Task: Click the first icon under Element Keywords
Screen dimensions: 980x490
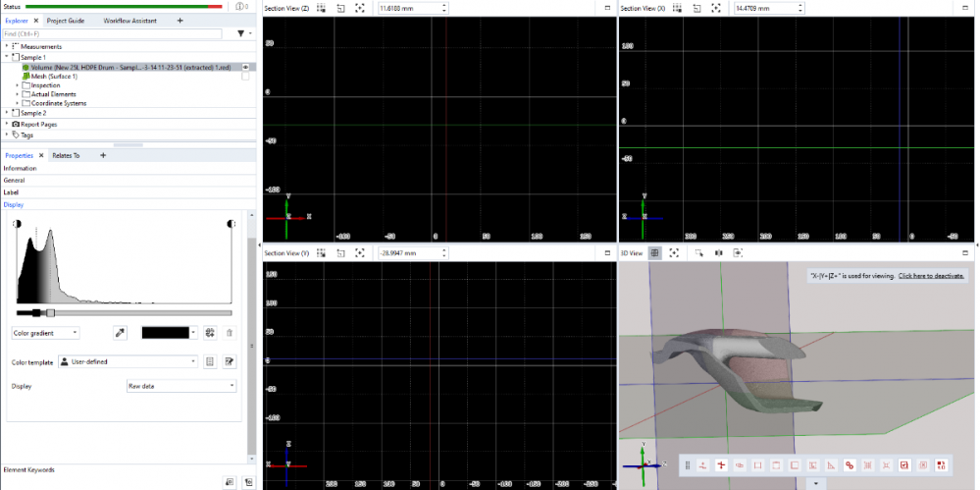Action: click(x=230, y=481)
